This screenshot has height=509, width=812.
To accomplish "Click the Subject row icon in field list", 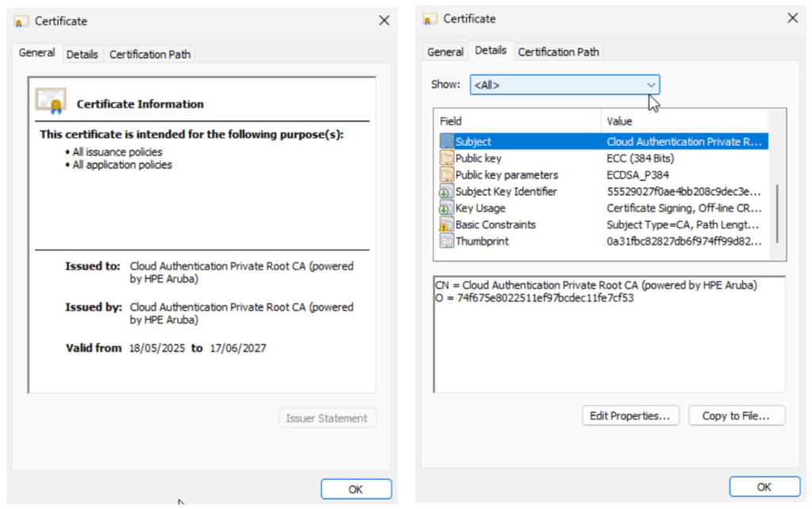I will (446, 142).
